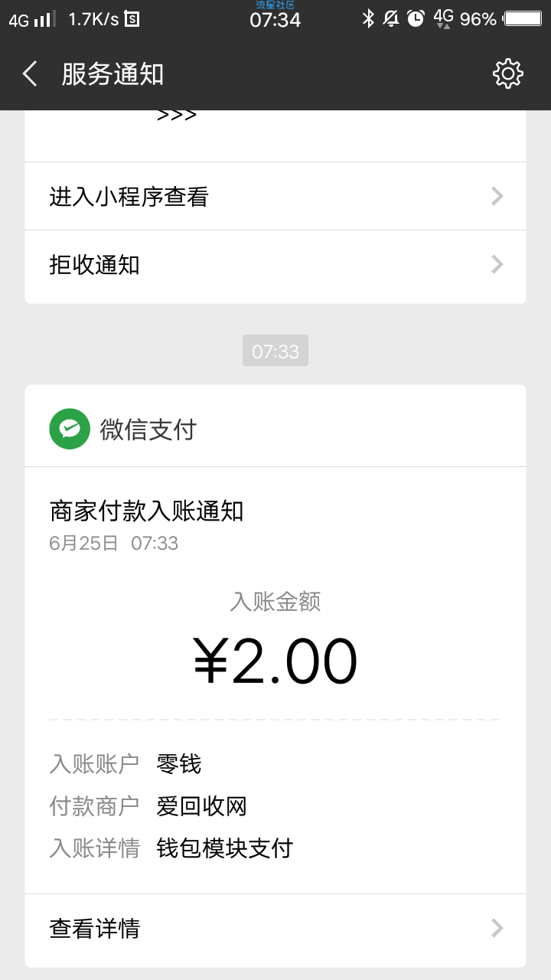Tap 查看详情 to view payment details
This screenshot has width=551, height=980.
coord(94,929)
